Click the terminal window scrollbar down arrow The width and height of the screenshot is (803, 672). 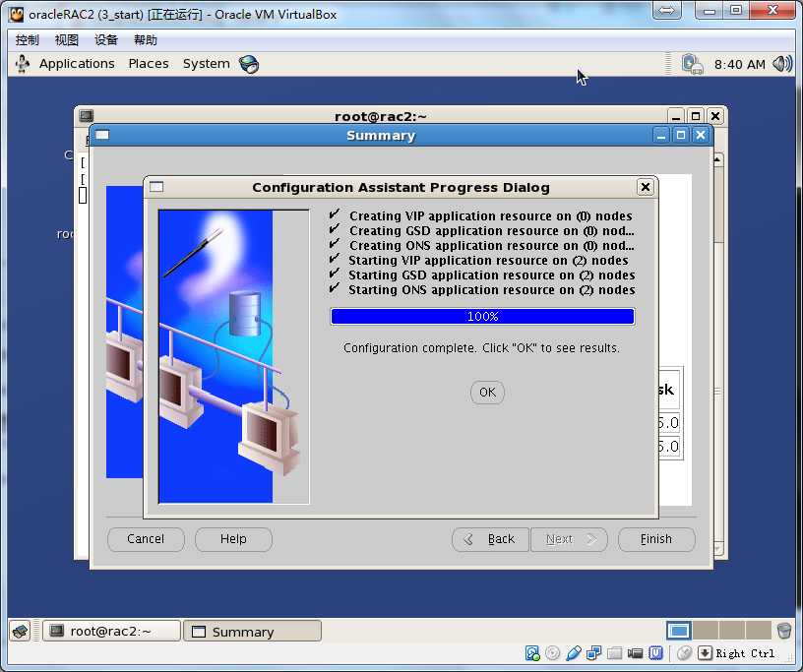[718, 549]
